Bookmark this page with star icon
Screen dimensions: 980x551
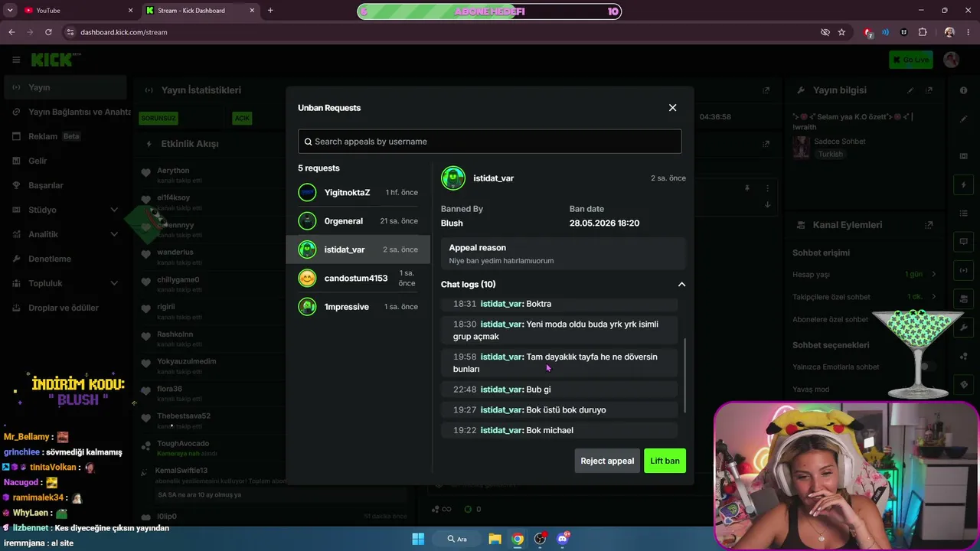(x=841, y=32)
